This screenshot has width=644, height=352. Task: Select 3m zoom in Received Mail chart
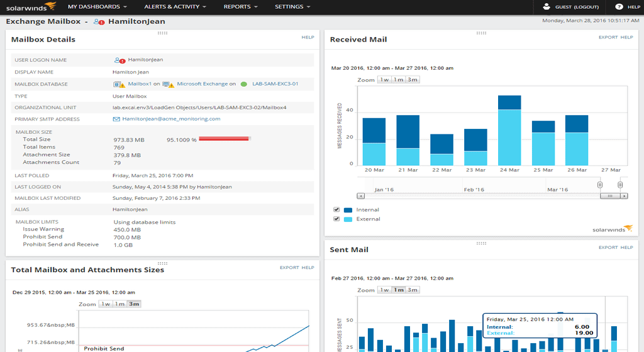coord(413,80)
